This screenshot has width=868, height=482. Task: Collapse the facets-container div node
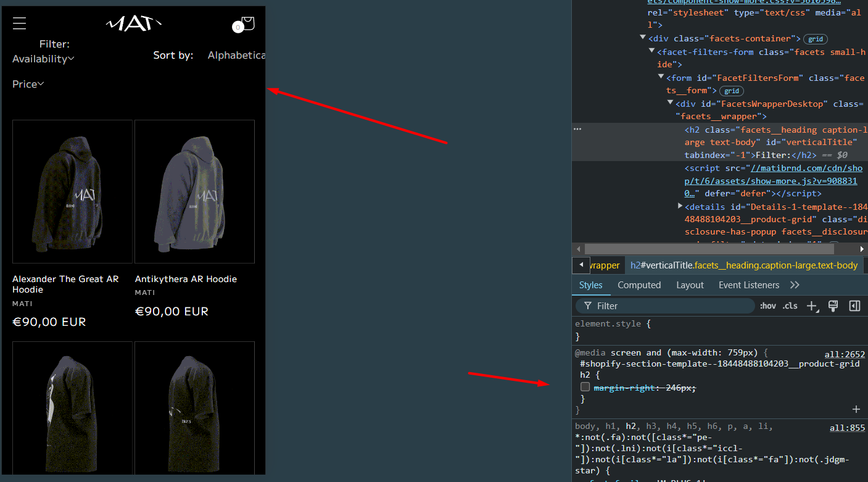coord(643,38)
